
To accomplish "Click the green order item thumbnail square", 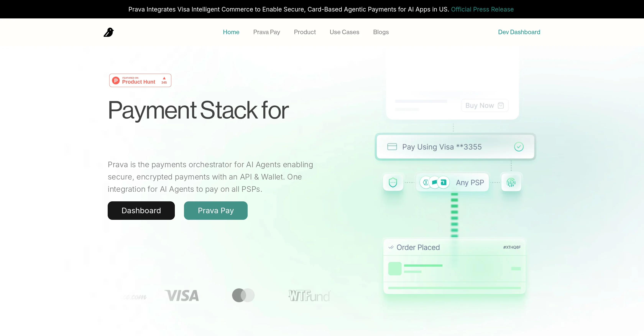I will coord(395,268).
